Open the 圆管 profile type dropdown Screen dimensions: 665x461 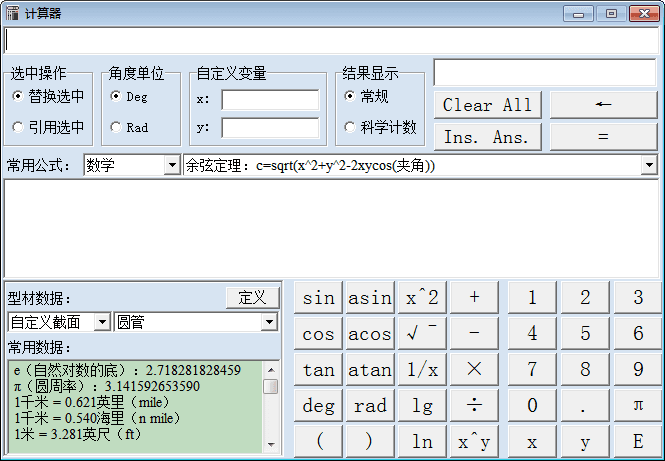pyautogui.click(x=269, y=322)
